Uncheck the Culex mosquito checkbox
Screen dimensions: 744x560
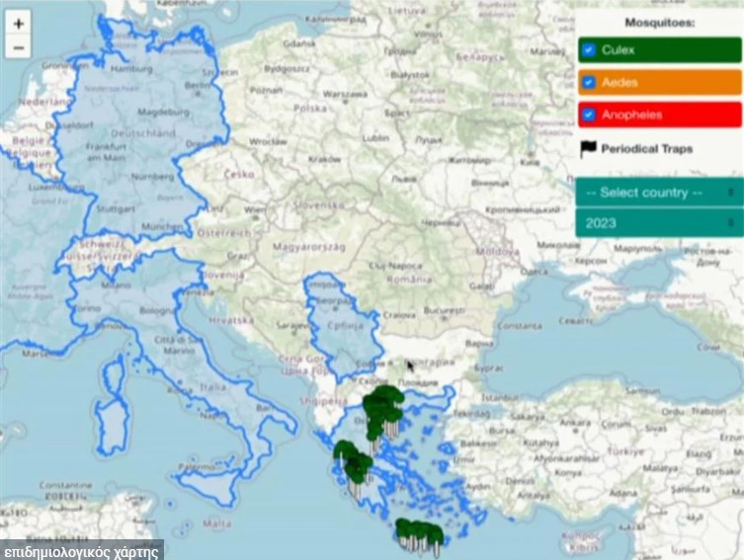[589, 49]
